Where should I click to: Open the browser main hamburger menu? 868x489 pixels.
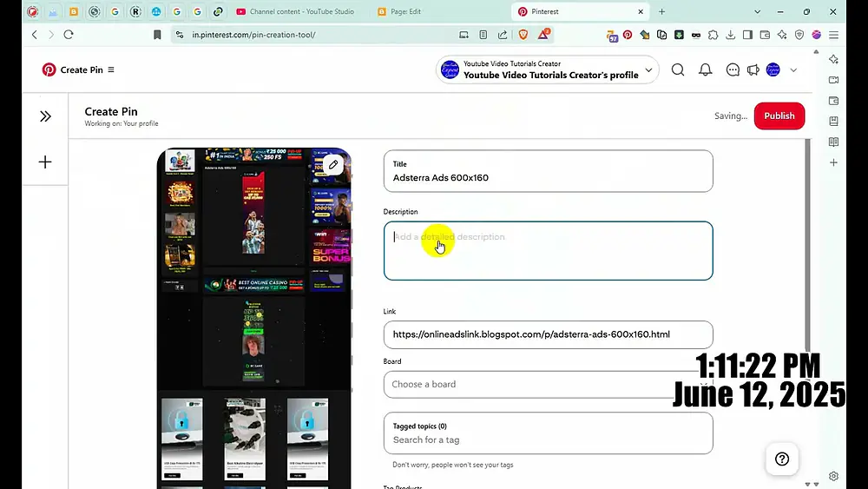[x=833, y=35]
